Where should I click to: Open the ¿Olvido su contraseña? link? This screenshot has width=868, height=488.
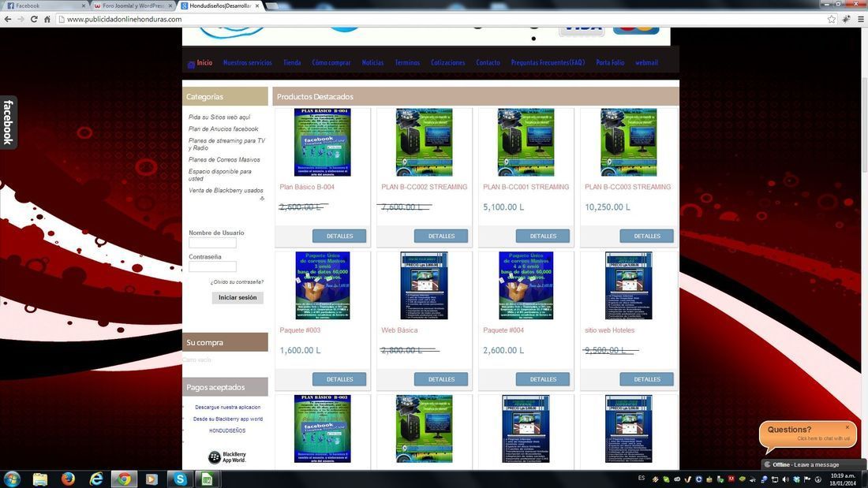[237, 282]
